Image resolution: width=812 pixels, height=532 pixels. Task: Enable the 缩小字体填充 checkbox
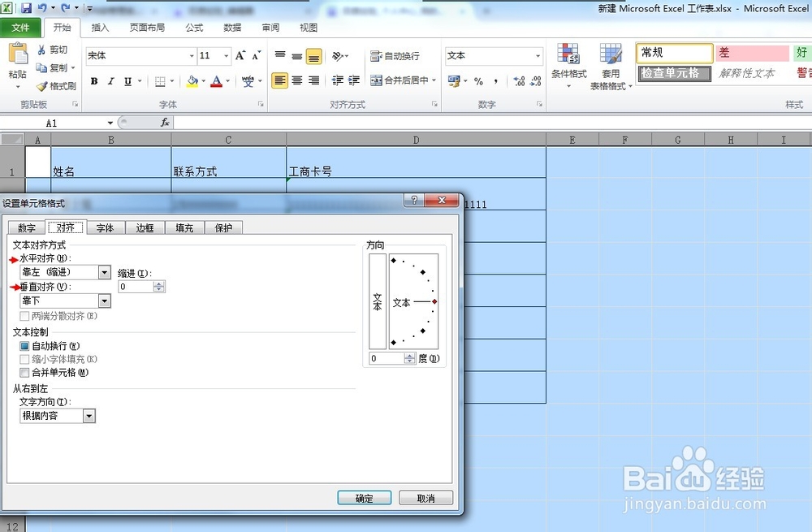[25, 359]
